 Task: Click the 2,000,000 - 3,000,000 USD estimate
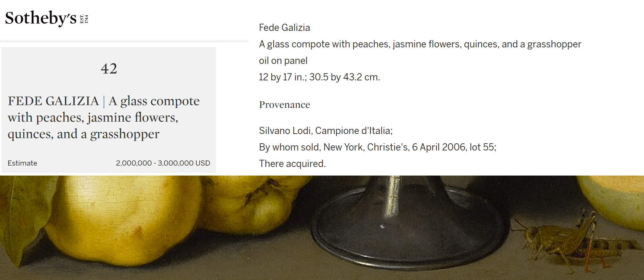(x=163, y=163)
